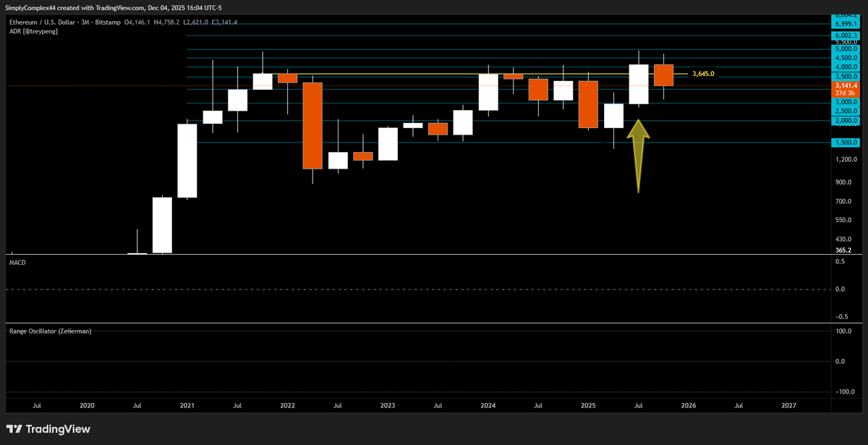Screen dimensions: 868x445
Task: Click the 2026 label on time axis
Action: click(x=689, y=406)
